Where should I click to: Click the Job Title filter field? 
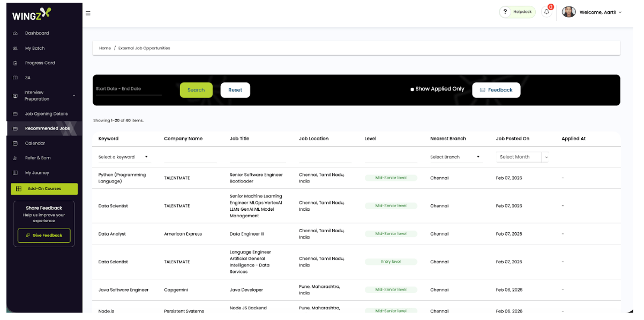click(x=258, y=157)
